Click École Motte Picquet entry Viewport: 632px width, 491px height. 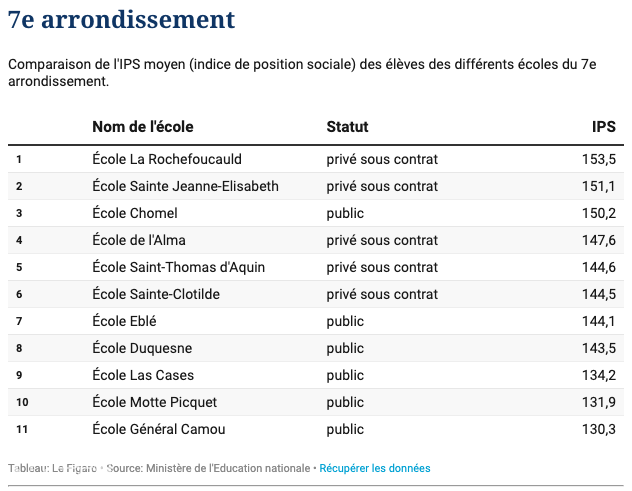pyautogui.click(x=154, y=402)
